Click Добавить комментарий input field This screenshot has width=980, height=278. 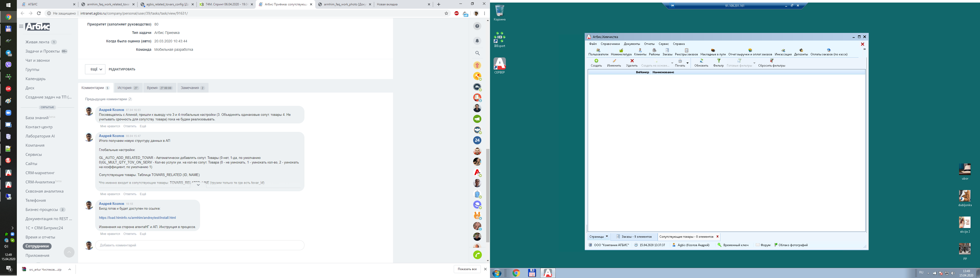click(x=200, y=245)
